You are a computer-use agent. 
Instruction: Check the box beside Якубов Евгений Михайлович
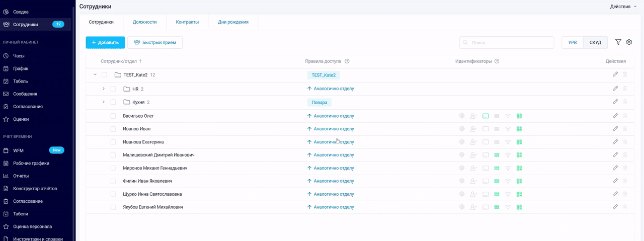click(x=113, y=207)
